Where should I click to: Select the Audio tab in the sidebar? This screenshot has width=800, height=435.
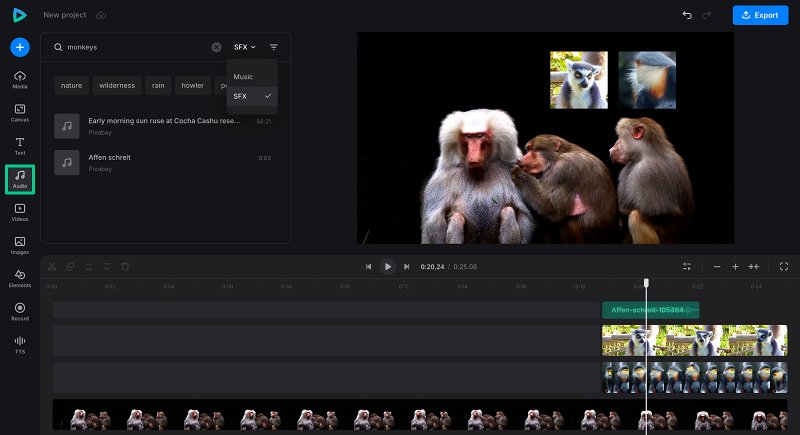pyautogui.click(x=20, y=180)
